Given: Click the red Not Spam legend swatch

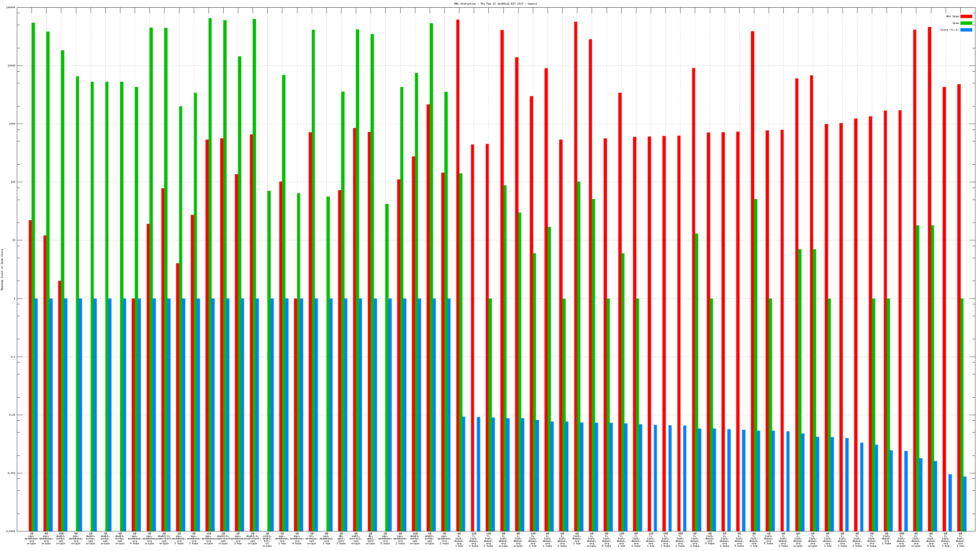Looking at the screenshot, I should 966,16.
